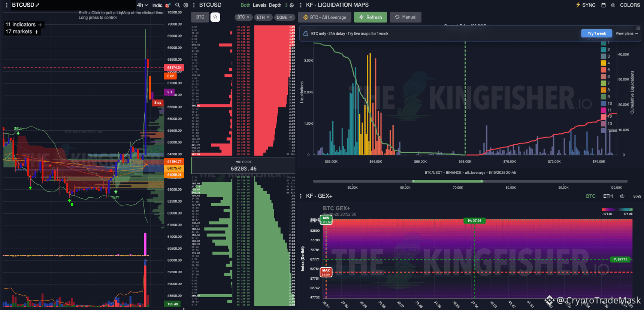This screenshot has width=644, height=310.
Task: Switch order book to Levels view
Action: [260, 5]
